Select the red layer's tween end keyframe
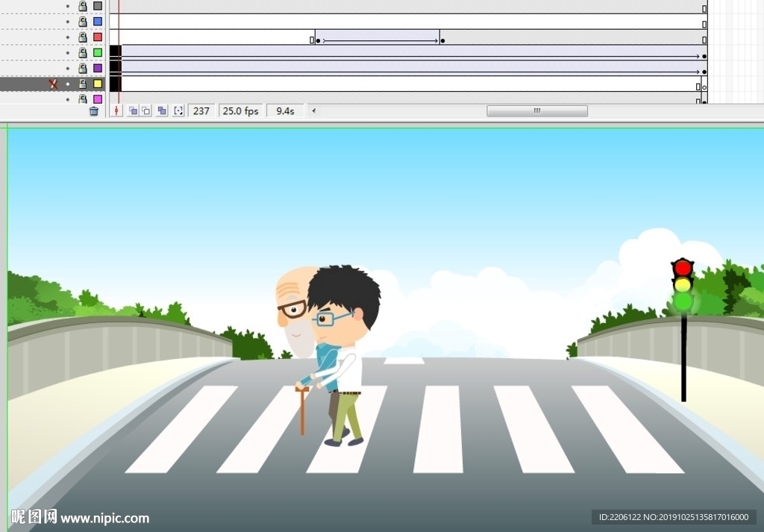 442,41
